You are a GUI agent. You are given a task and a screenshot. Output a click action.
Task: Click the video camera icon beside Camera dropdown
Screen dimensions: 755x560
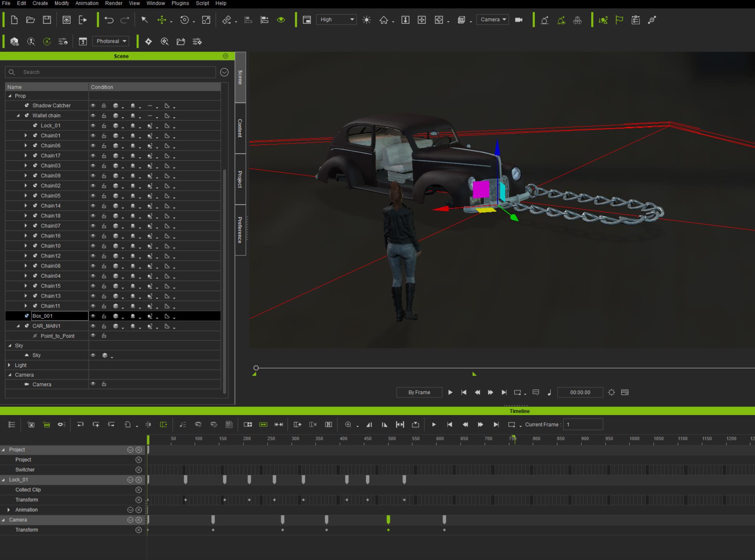click(519, 20)
